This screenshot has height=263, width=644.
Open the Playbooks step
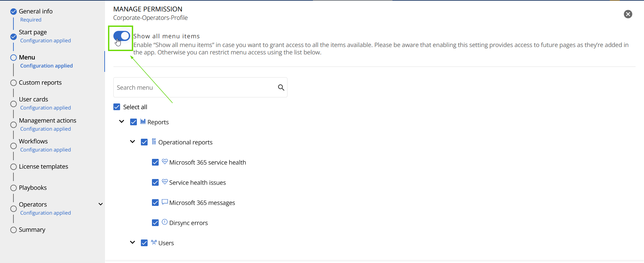33,188
